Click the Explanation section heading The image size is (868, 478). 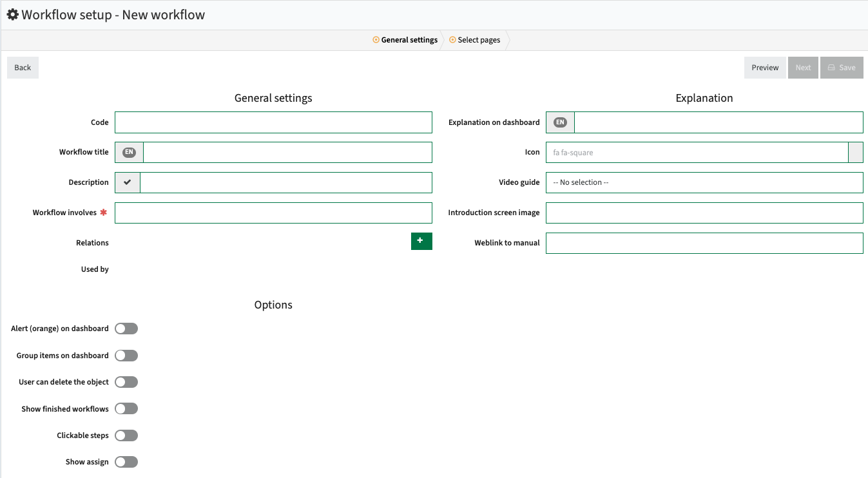coord(704,98)
